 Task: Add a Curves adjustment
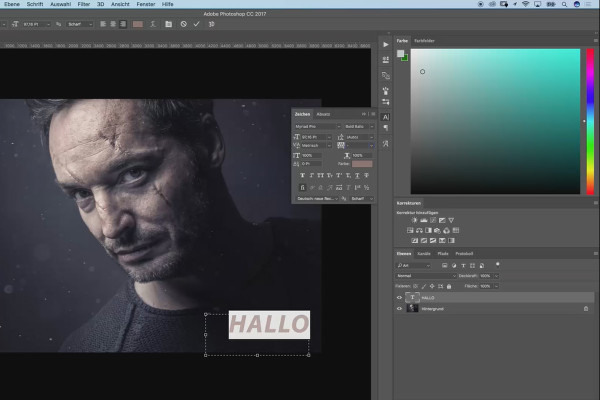point(433,220)
